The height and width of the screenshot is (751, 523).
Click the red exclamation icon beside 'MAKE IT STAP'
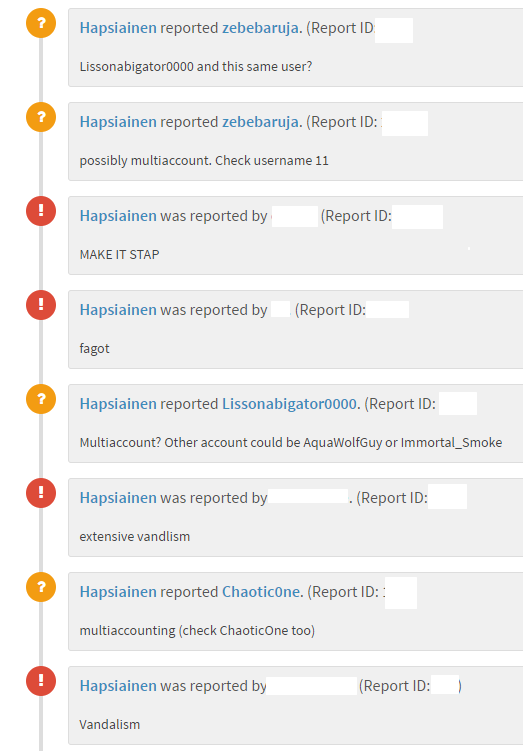tap(41, 211)
